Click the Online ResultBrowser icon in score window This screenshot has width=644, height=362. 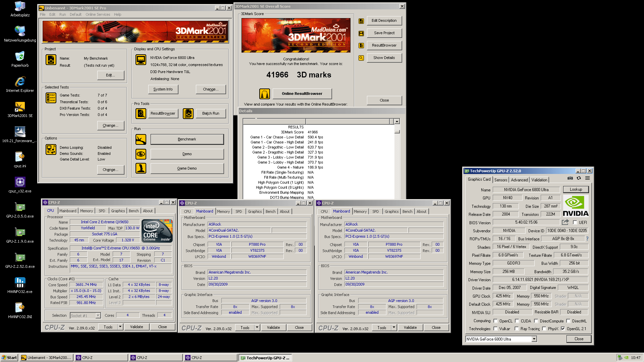pyautogui.click(x=265, y=94)
